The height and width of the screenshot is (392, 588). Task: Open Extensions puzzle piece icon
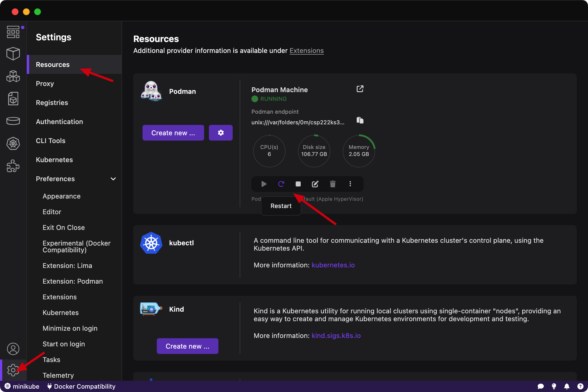[x=13, y=166]
